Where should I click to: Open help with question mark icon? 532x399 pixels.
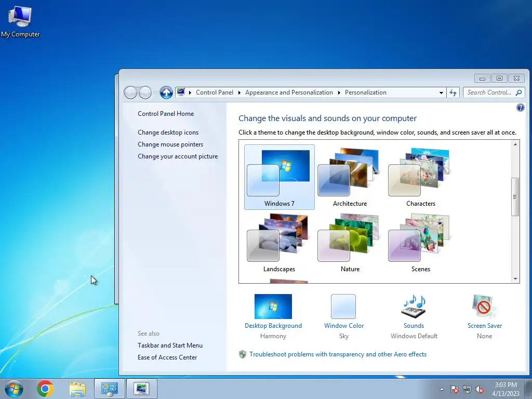[520, 108]
